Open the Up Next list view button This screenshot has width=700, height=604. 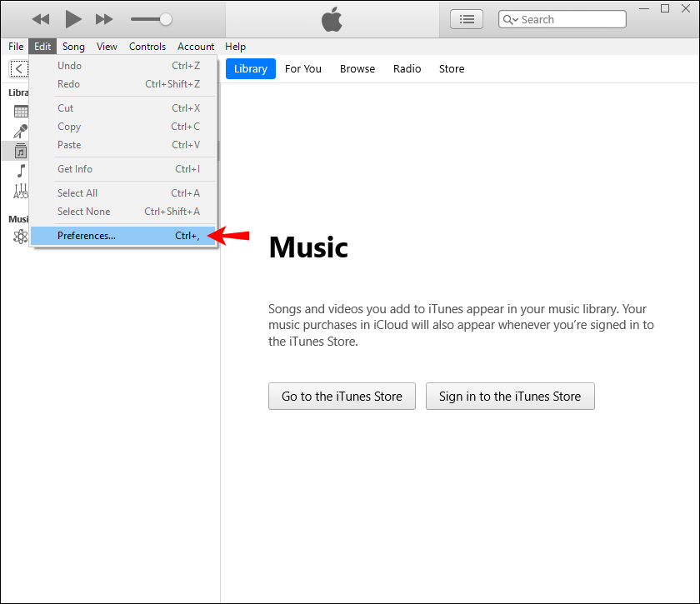tap(467, 19)
